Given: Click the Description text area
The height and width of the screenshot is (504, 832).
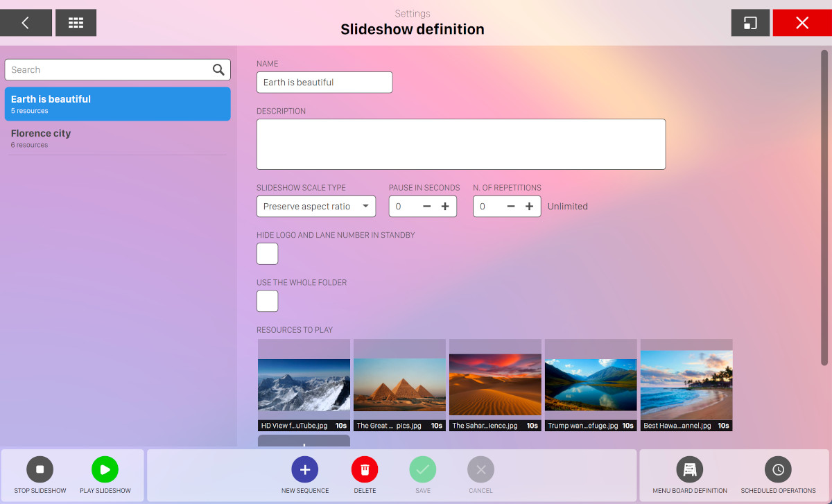Looking at the screenshot, I should tap(460, 144).
